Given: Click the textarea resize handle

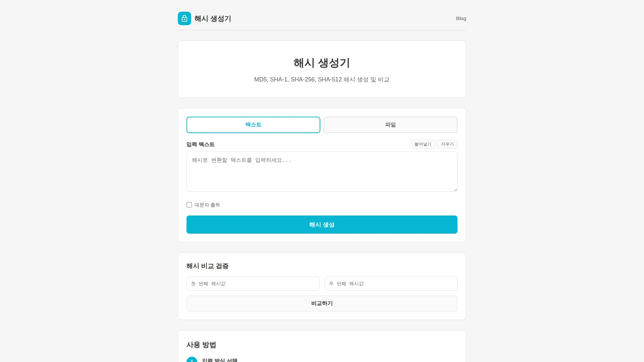Looking at the screenshot, I should (x=455, y=189).
